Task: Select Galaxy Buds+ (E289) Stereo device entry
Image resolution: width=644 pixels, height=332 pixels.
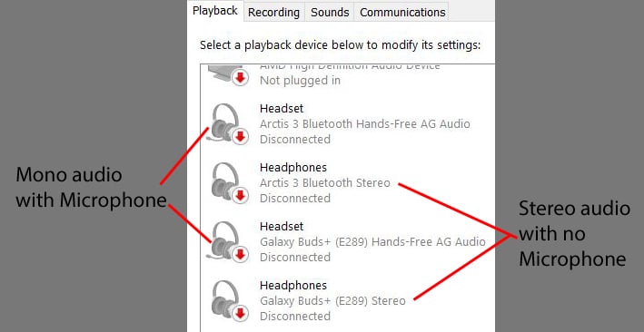Action: click(348, 301)
